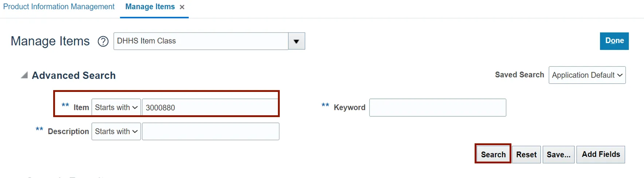Open the Saved Search dropdown
Screen dimensions: 644x178
click(x=587, y=75)
